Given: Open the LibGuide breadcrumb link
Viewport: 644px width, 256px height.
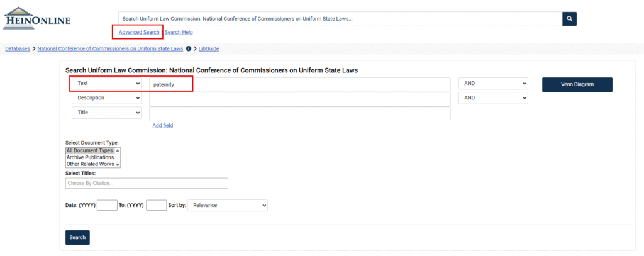Looking at the screenshot, I should tap(209, 48).
